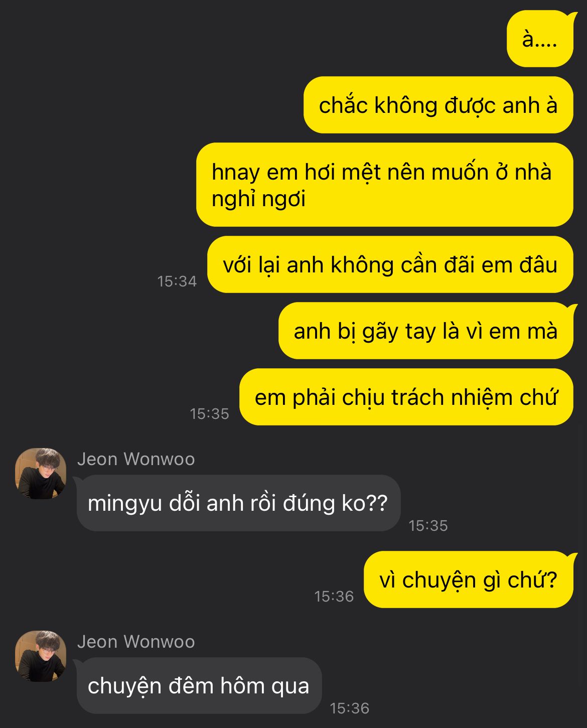Open Jeon Wonwoo's avatar beside 'chuyện đêm hôm qua'
Viewport: 587px width, 728px height.
pos(41,656)
